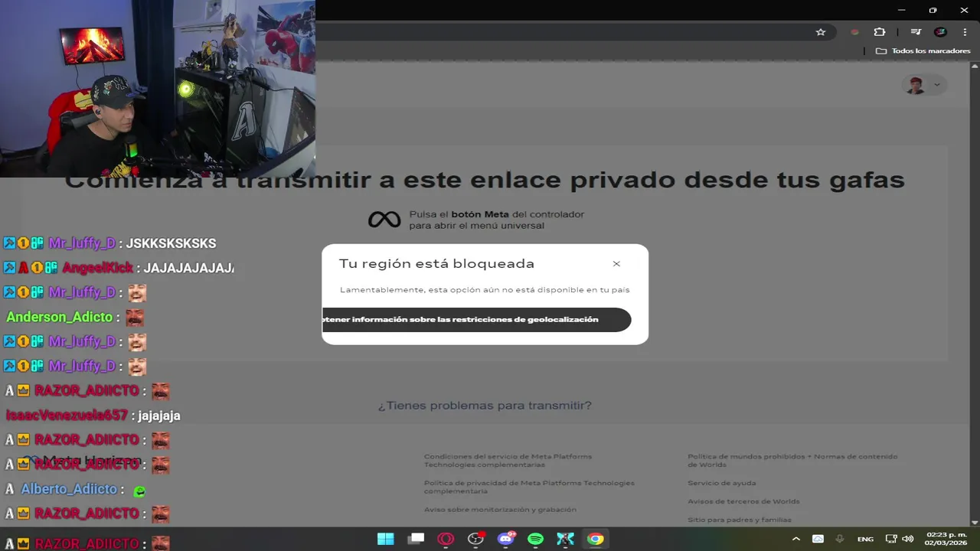Open the volume speaker tray icon

click(x=908, y=539)
